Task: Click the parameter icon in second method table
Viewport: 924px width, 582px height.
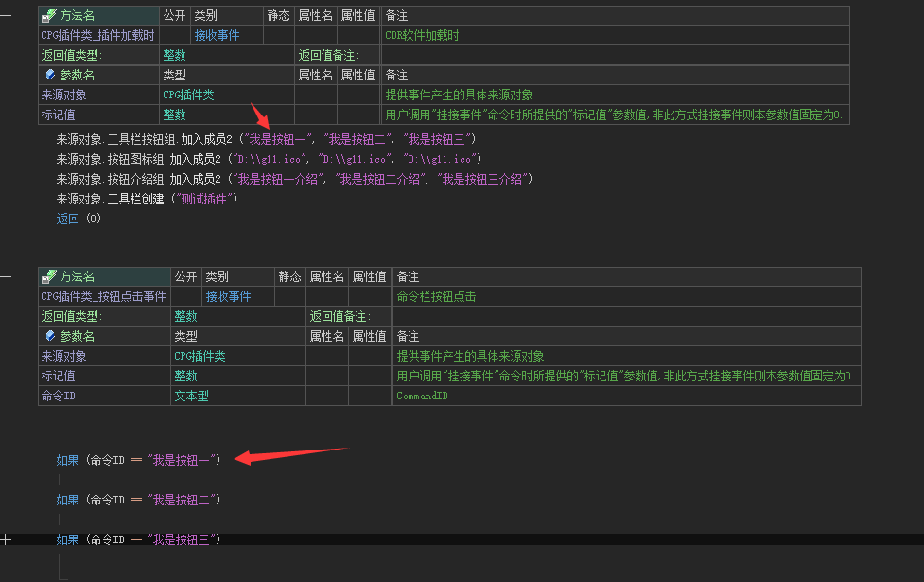Action: (50, 336)
